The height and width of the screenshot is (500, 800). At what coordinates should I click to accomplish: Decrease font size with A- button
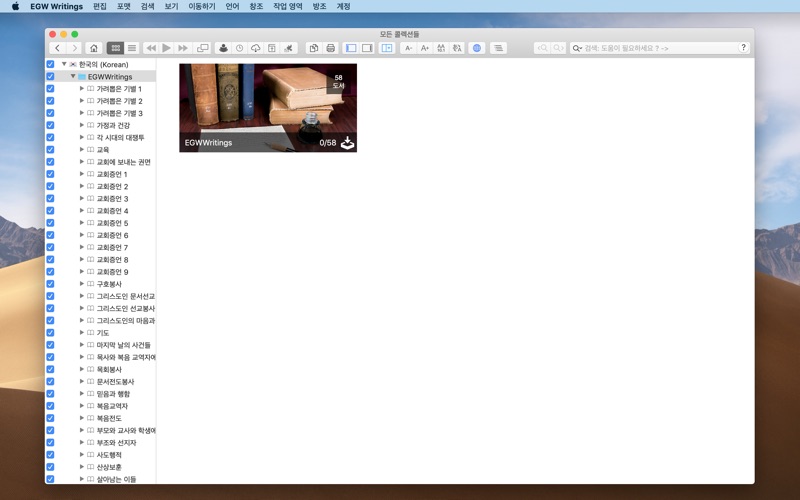pyautogui.click(x=408, y=48)
